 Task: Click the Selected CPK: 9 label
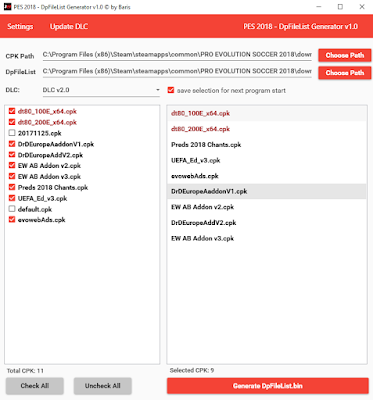192,370
